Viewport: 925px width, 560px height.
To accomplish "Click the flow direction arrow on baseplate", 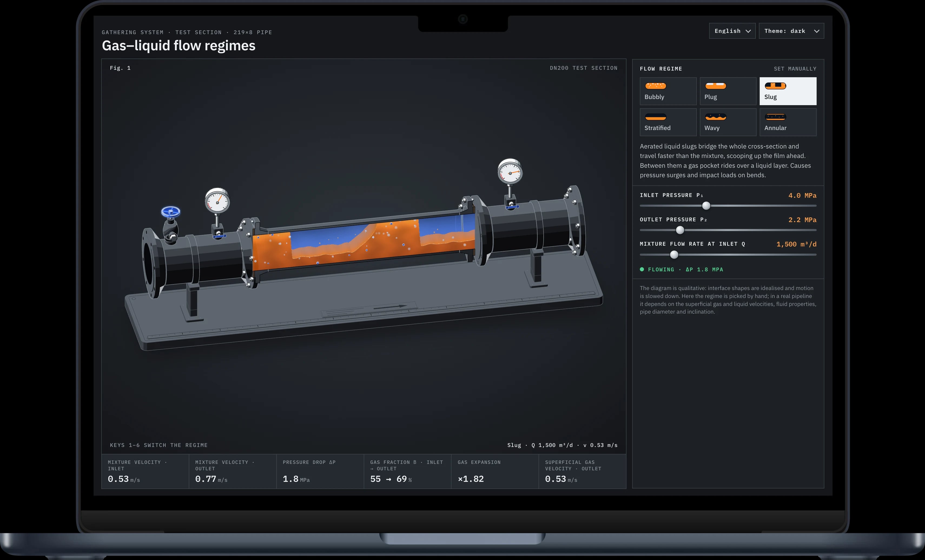I will (x=391, y=307).
